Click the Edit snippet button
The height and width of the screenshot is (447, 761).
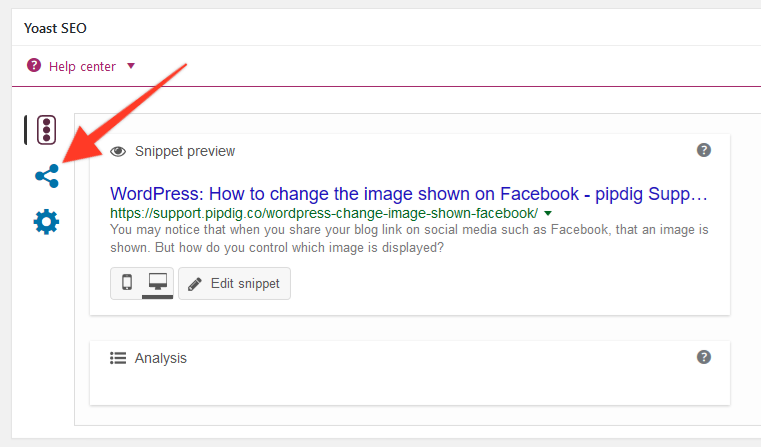click(234, 283)
